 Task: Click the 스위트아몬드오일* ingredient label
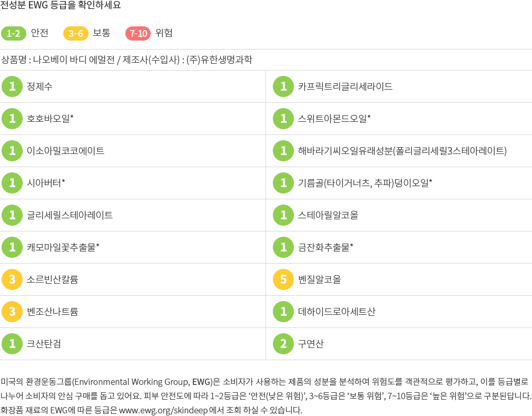point(334,119)
